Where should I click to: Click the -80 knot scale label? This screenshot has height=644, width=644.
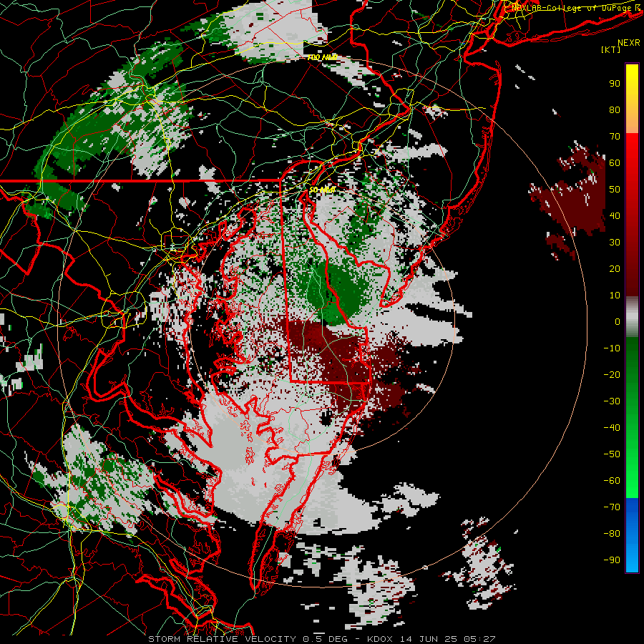pos(612,534)
